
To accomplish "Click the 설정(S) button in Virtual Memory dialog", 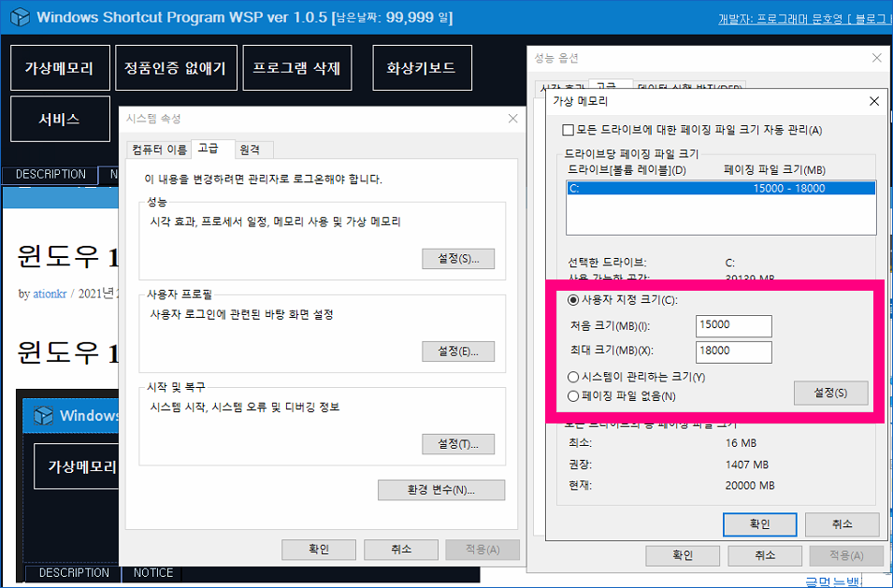I will 830,393.
